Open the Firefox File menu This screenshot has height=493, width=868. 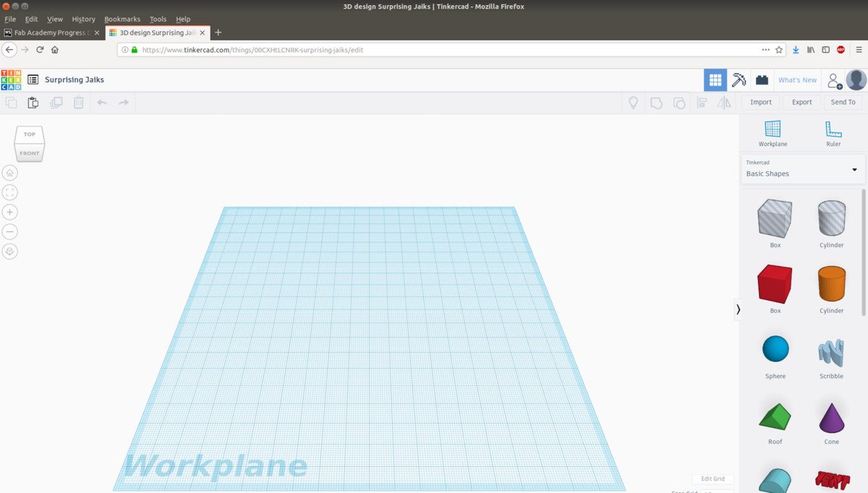click(x=10, y=19)
